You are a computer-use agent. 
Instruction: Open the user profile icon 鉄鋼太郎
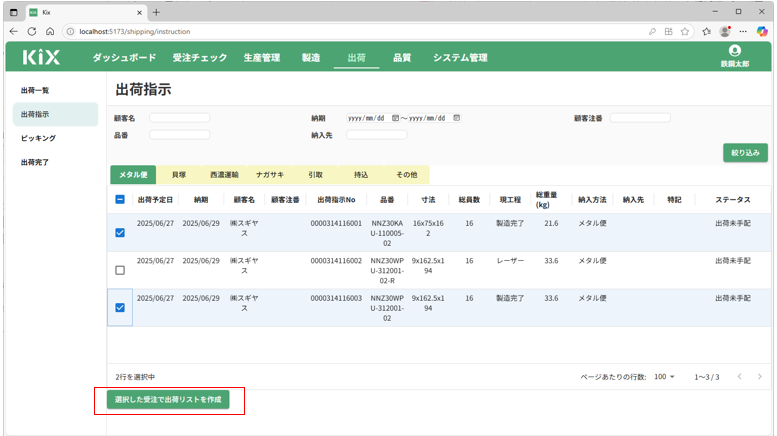734,56
